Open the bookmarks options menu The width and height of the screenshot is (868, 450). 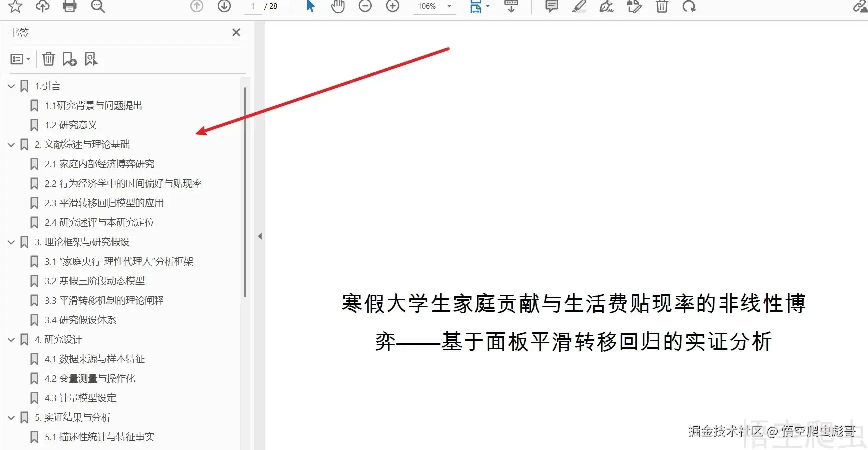[20, 59]
